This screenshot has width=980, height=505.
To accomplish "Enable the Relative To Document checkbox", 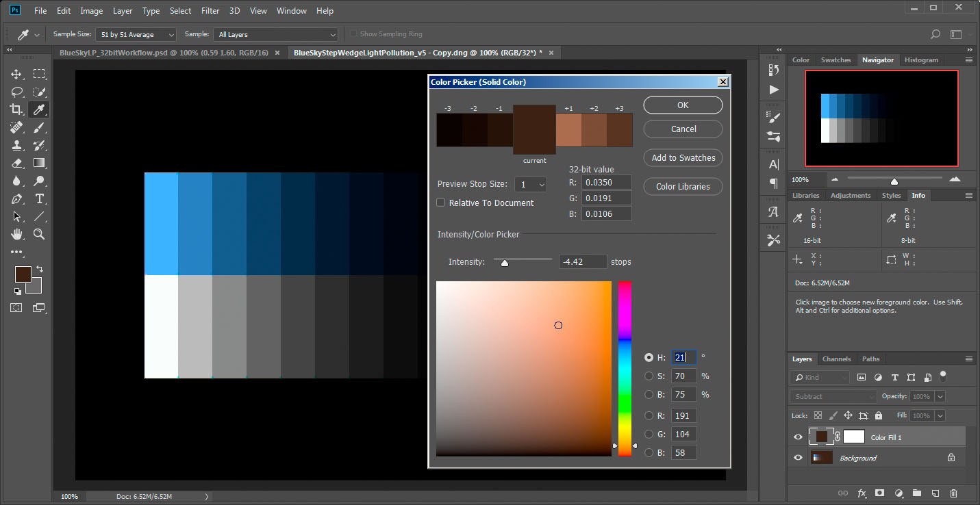I will [x=442, y=203].
